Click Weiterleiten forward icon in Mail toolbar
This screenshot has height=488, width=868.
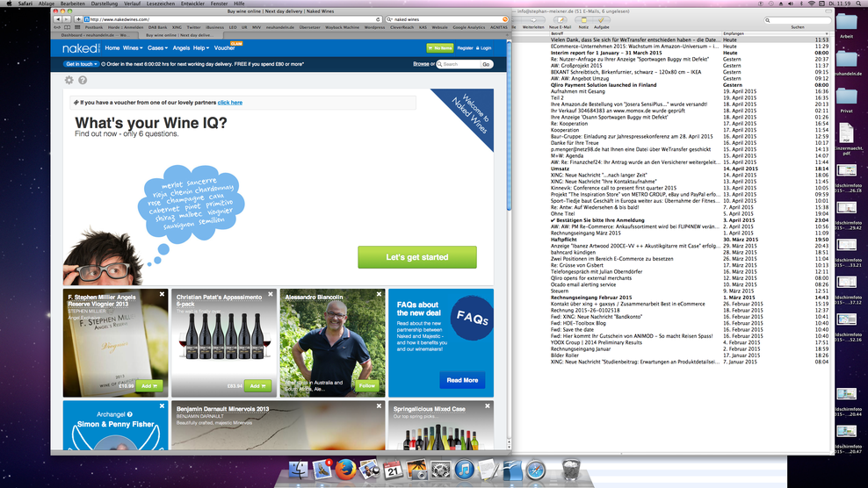coord(533,20)
